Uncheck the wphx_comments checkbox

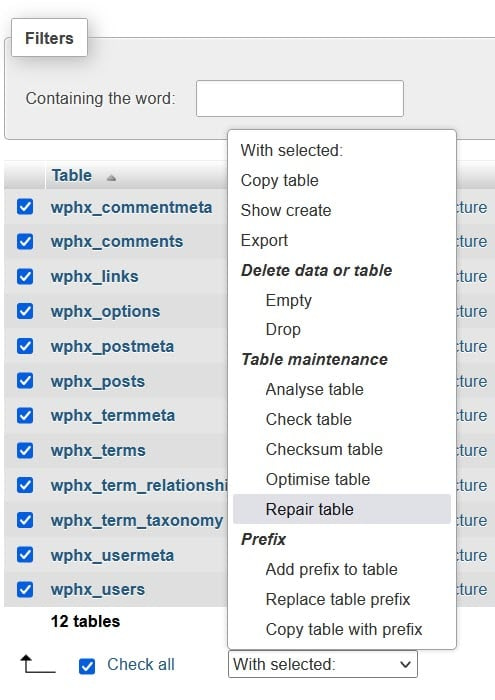tap(25, 242)
